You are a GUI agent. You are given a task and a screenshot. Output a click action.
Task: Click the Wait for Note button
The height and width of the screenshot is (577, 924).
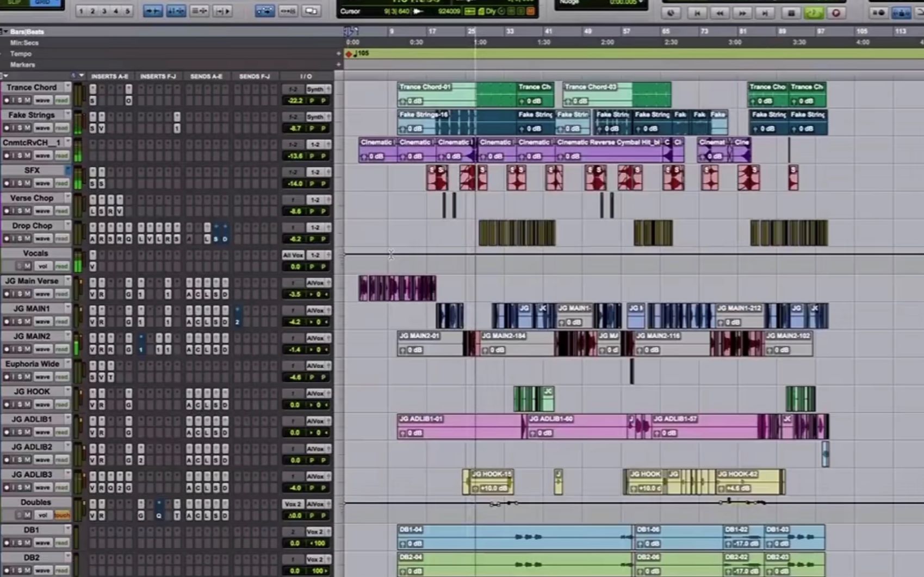(x=878, y=13)
